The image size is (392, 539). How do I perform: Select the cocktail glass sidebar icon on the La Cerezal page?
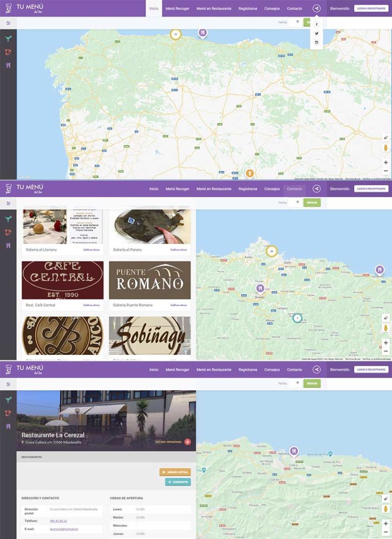pyautogui.click(x=8, y=400)
